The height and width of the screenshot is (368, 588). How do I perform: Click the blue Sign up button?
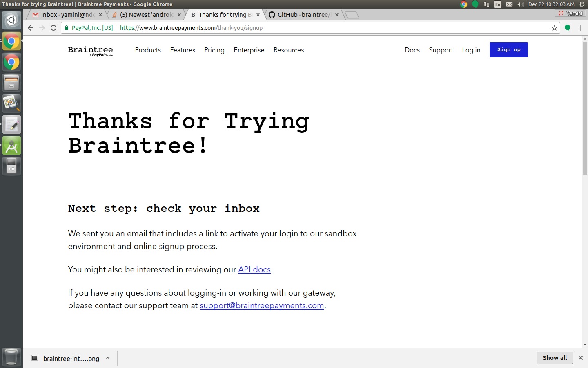tap(509, 49)
